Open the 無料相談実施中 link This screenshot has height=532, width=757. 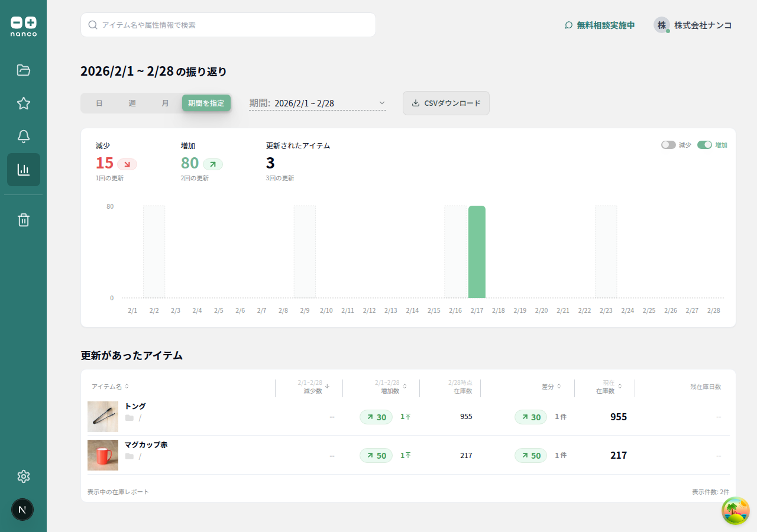600,25
